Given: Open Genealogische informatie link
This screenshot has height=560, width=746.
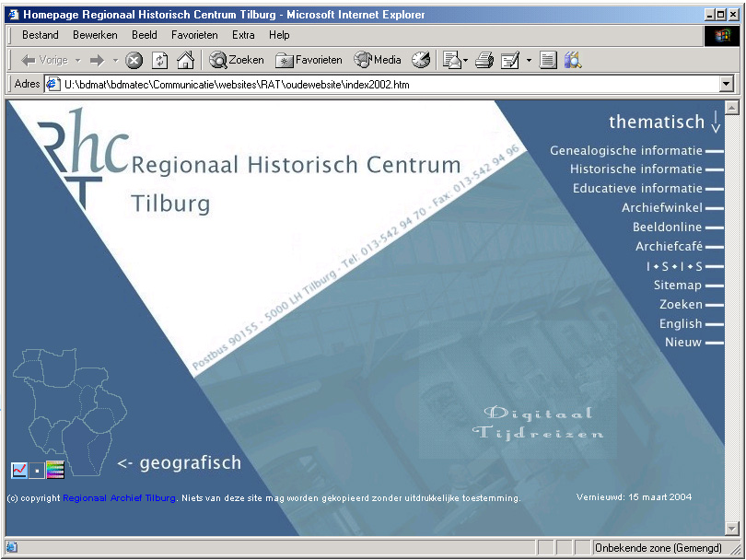Looking at the screenshot, I should click(x=626, y=151).
